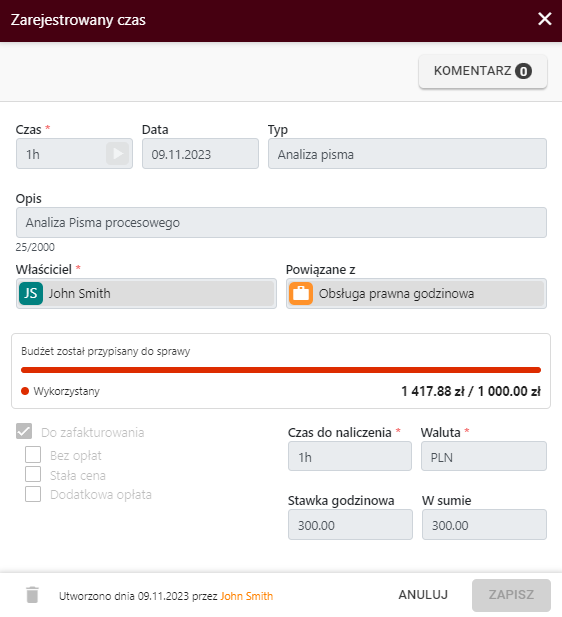Screen dimensions: 562x617
Task: Check the Stała cena option
Action: [x=33, y=474]
